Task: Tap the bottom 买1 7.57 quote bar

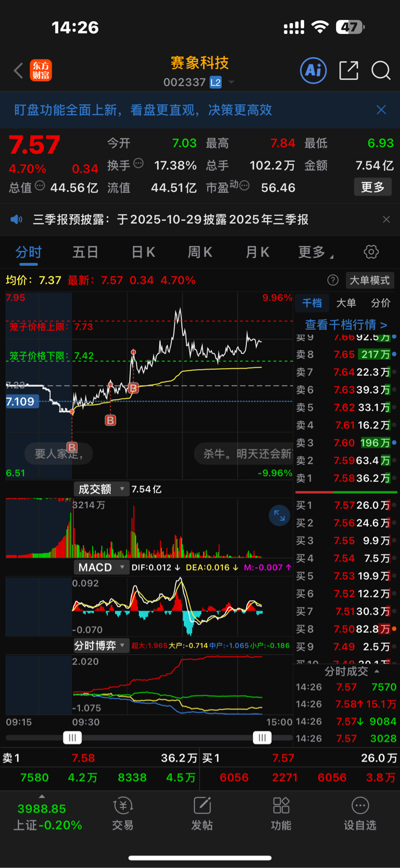Action: [x=299, y=758]
